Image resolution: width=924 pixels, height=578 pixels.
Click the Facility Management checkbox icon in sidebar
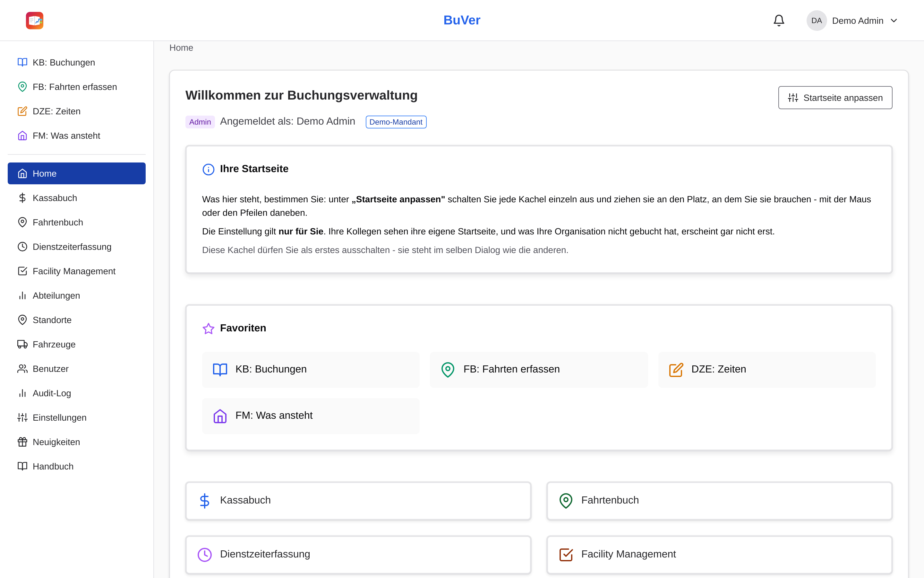click(x=22, y=271)
